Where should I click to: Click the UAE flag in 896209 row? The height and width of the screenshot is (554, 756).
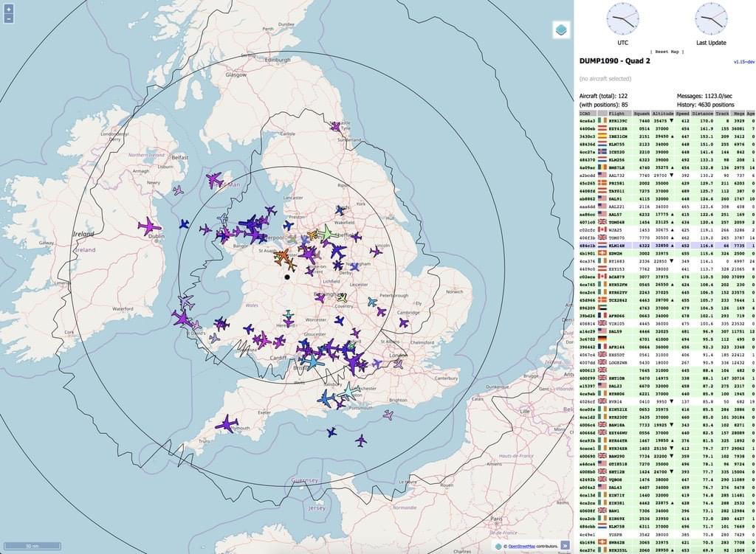(602, 308)
